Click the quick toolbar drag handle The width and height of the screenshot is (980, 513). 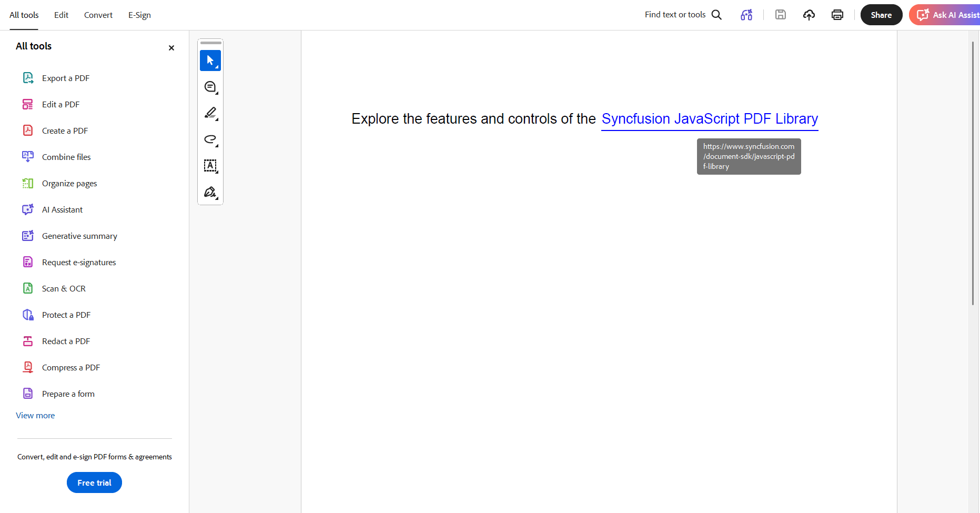tap(210, 43)
